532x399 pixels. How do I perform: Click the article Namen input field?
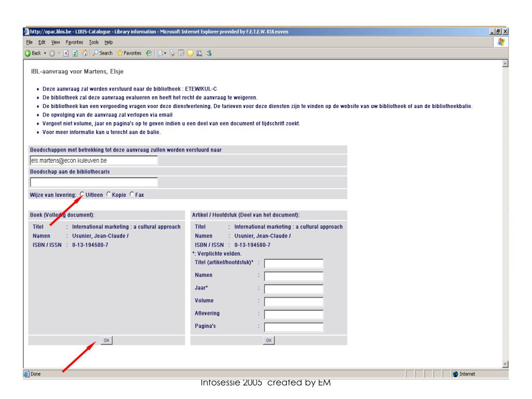(294, 276)
